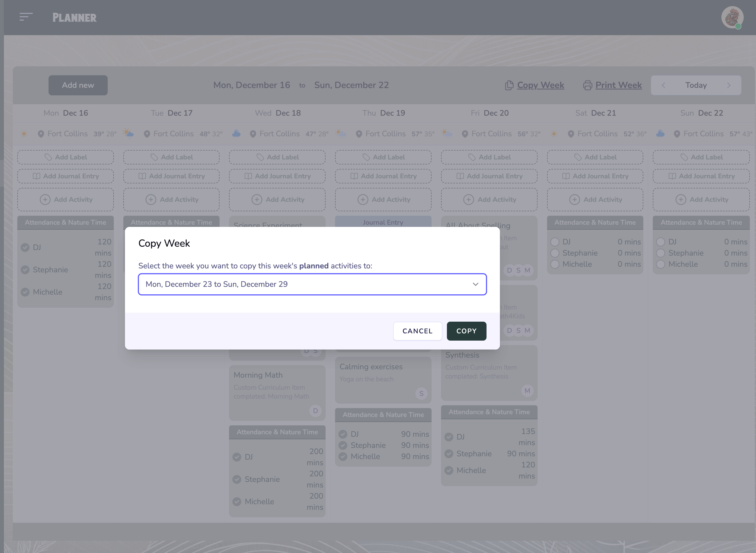Click the Copy Week dialog title
The width and height of the screenshot is (756, 553).
click(x=164, y=243)
